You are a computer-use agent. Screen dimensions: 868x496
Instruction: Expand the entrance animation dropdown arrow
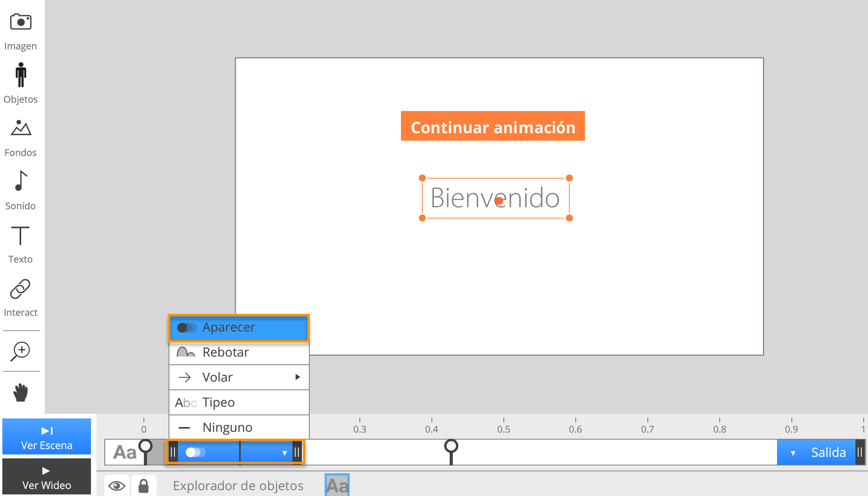click(285, 453)
